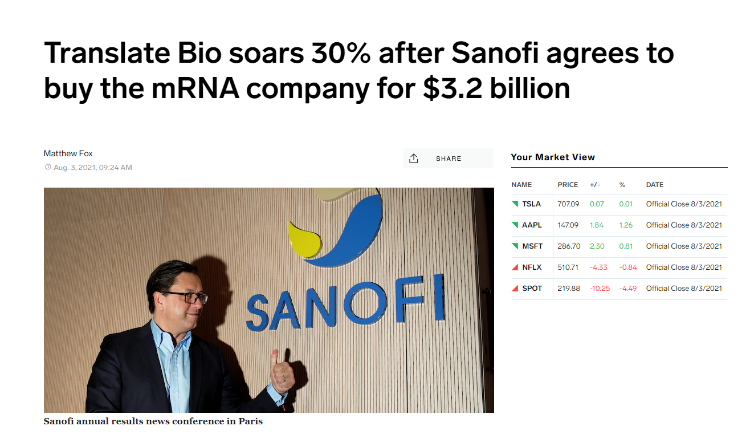Click the Your Market View heading
Screen dimensions: 750x434
point(553,157)
